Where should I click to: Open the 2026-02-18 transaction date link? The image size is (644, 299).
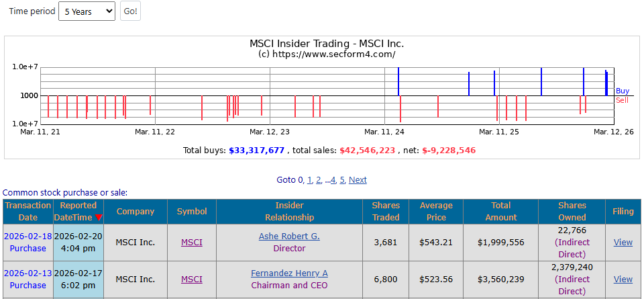click(28, 236)
